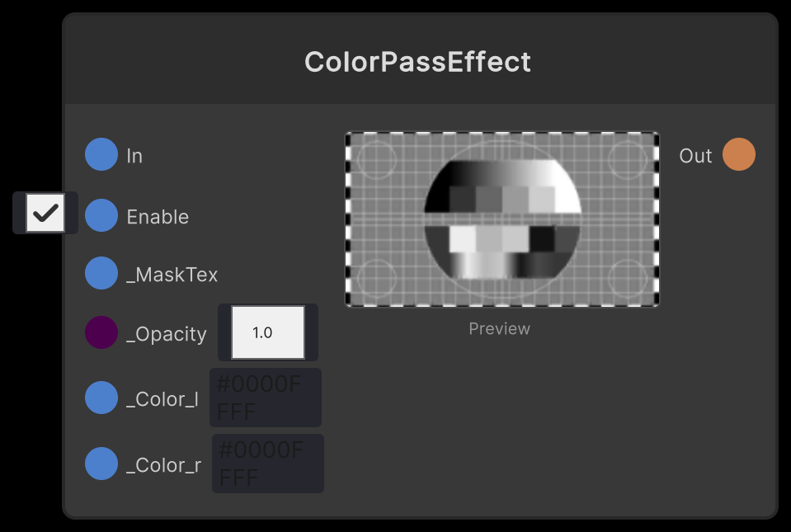Click the purple _Opacity socket indicator
791x532 pixels.
(x=101, y=332)
